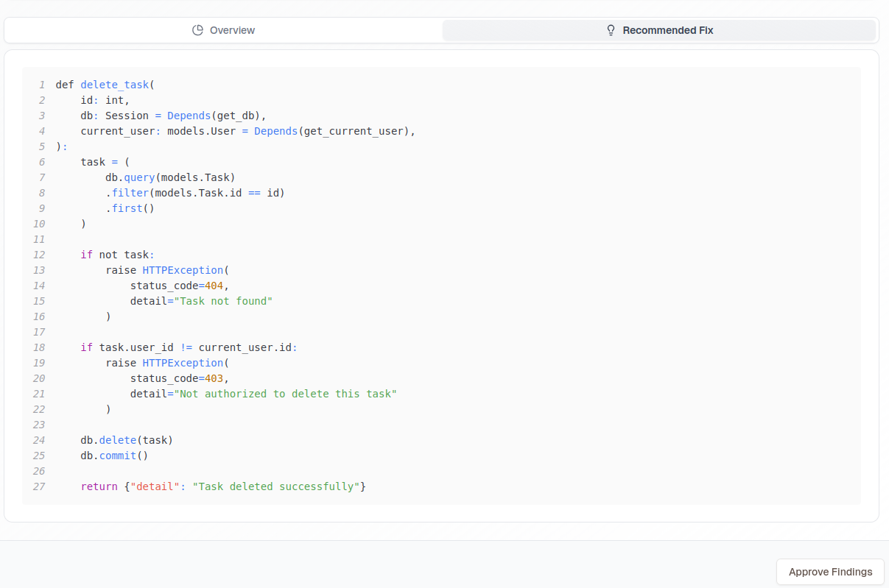Select the 'id: int,' parameter line
Screen dimensions: 889x588
click(105, 100)
